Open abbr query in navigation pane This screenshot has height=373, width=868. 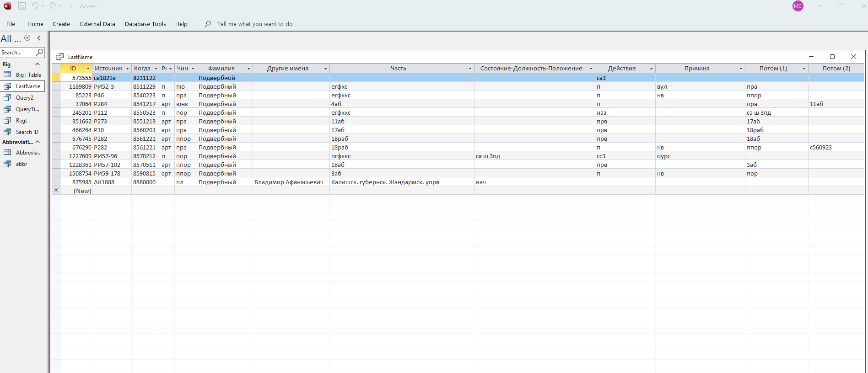pos(22,164)
